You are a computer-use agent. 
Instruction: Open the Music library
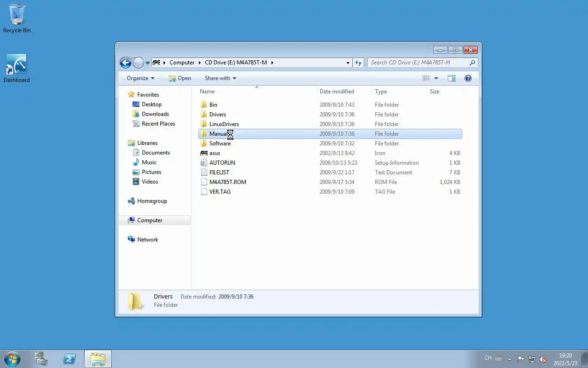pos(149,162)
